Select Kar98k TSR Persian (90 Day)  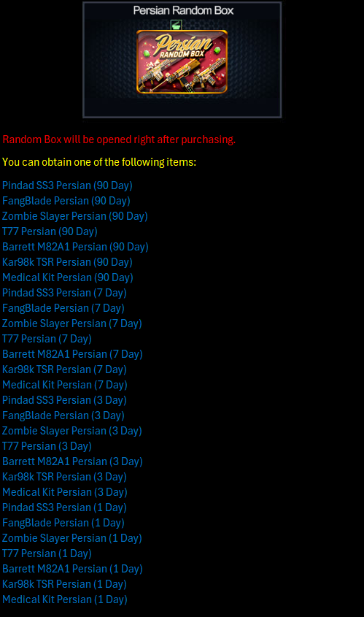[67, 262]
